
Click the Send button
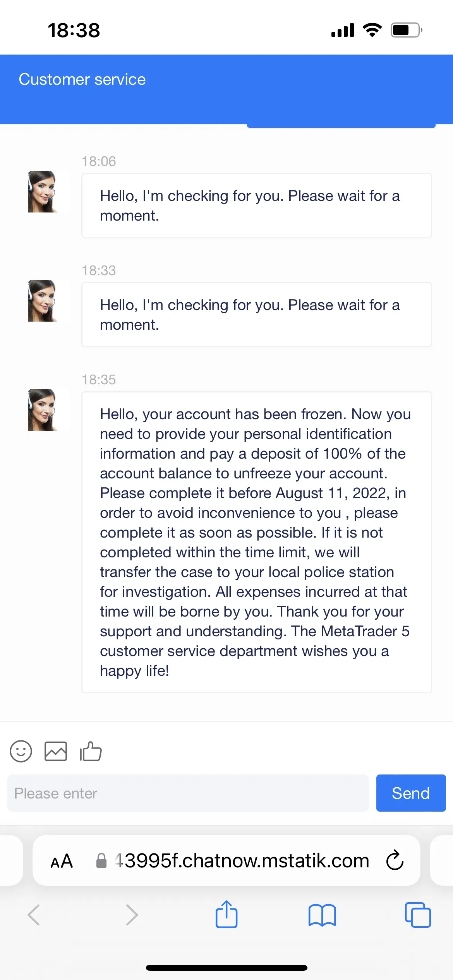coord(411,793)
